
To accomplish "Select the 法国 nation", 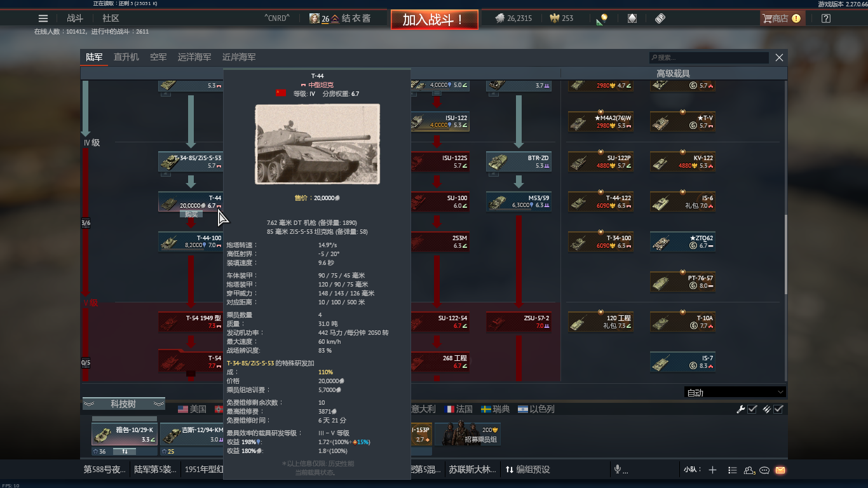I will pyautogui.click(x=459, y=409).
